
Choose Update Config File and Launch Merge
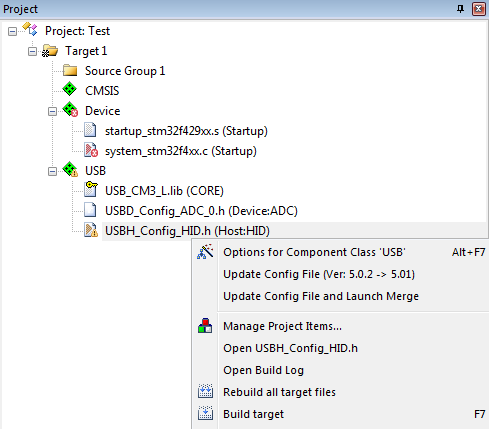[340, 296]
